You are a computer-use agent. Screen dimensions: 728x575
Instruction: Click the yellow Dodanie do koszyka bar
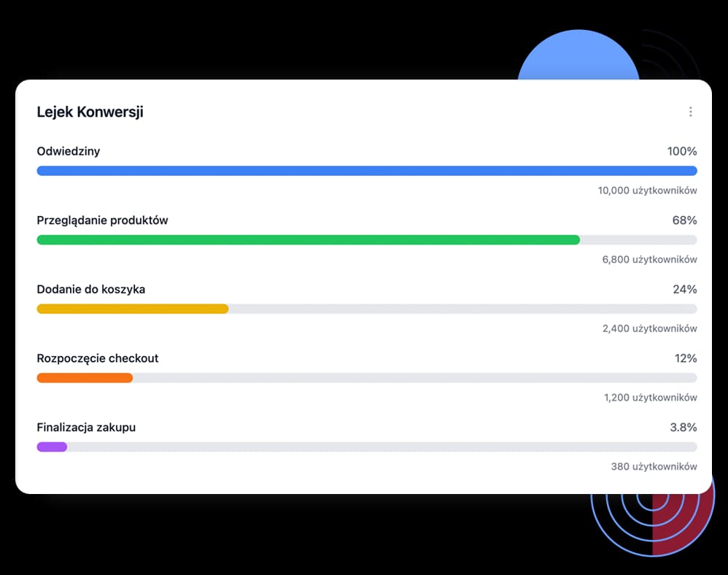(x=133, y=309)
